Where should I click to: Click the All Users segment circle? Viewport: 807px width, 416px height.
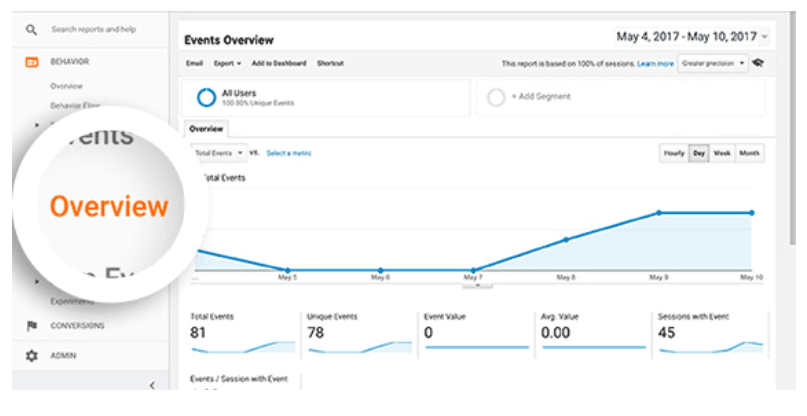click(206, 97)
